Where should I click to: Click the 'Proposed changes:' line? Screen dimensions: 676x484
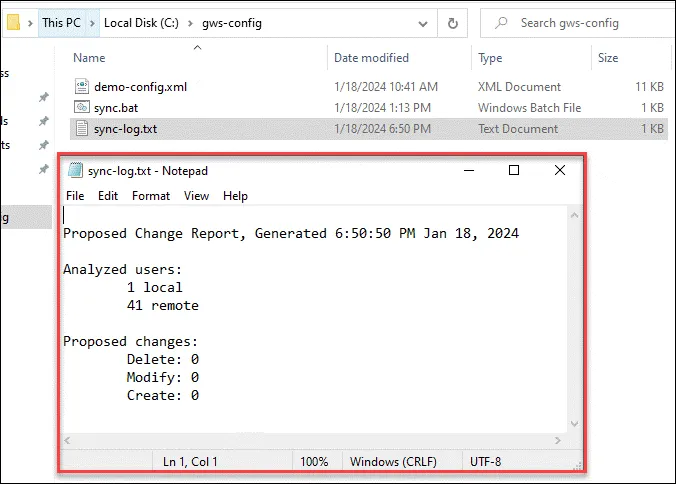click(x=130, y=341)
